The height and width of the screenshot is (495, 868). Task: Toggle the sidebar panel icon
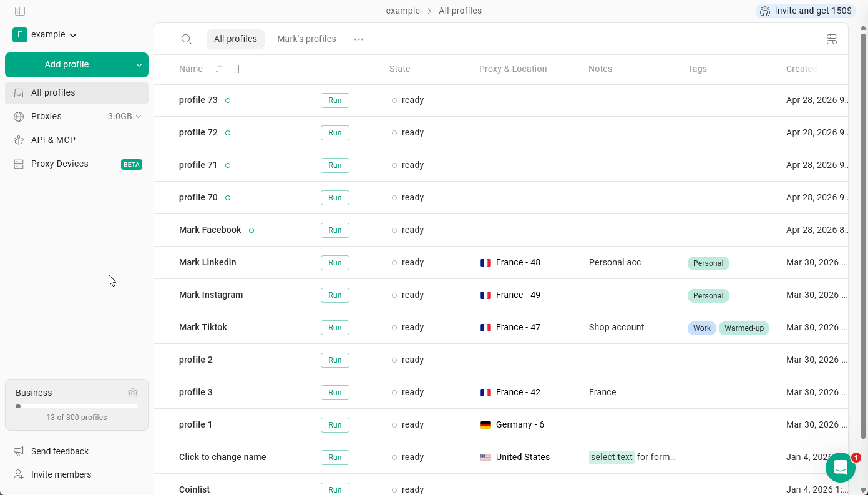[19, 11]
